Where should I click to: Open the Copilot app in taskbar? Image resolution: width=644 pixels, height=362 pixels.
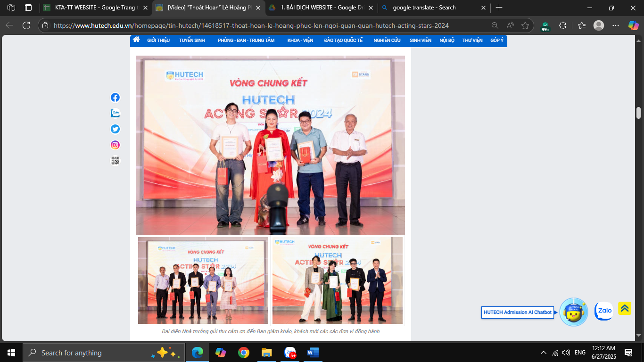pyautogui.click(x=221, y=353)
